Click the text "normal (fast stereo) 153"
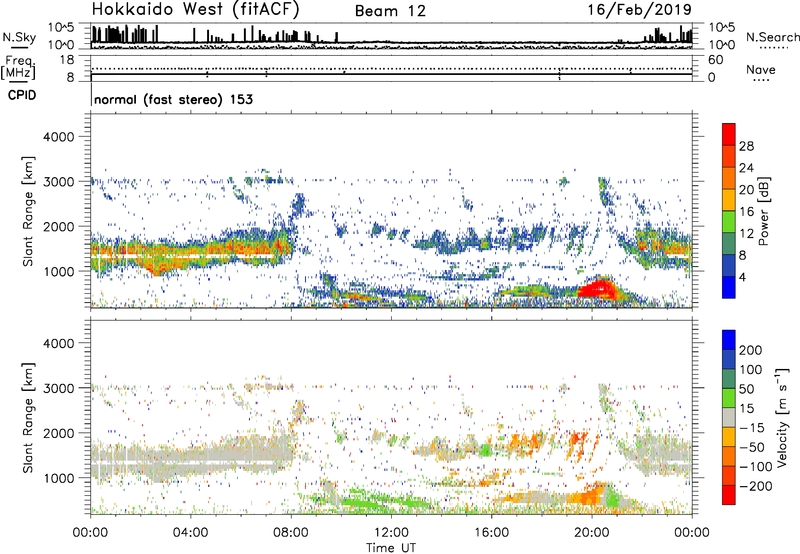 pyautogui.click(x=173, y=99)
